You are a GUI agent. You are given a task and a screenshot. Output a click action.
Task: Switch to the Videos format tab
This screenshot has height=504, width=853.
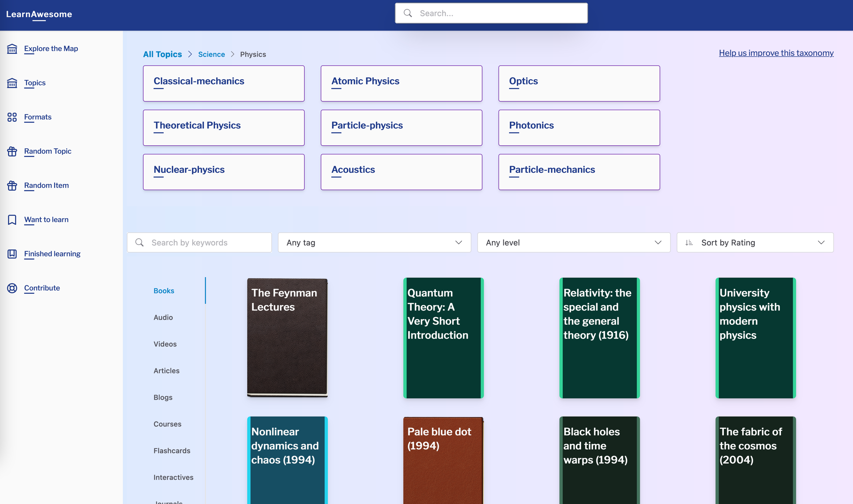(x=165, y=344)
